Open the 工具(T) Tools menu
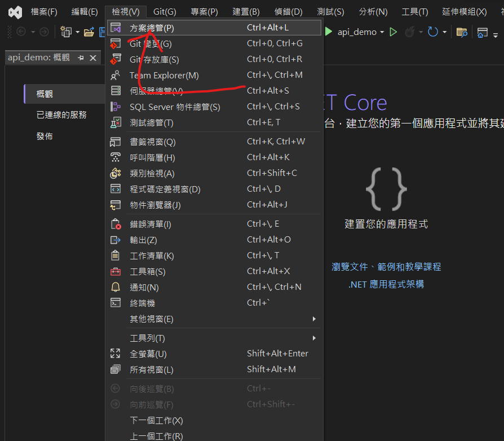 415,12
